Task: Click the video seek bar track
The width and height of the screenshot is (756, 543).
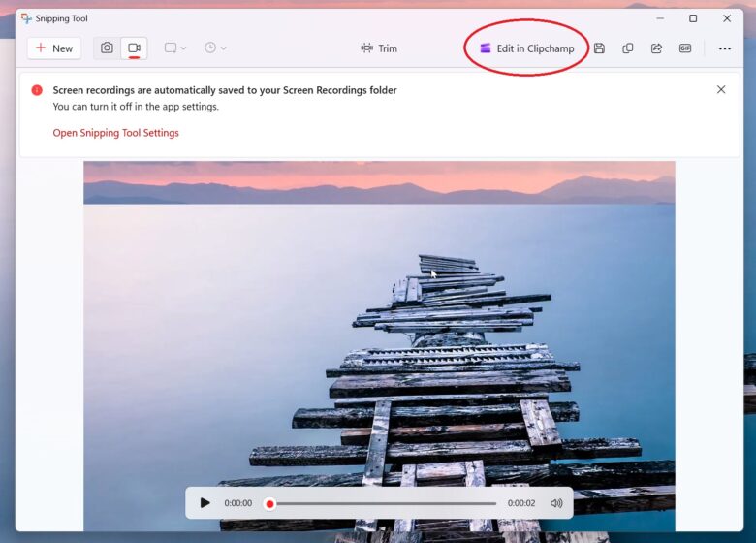Action: click(x=388, y=503)
